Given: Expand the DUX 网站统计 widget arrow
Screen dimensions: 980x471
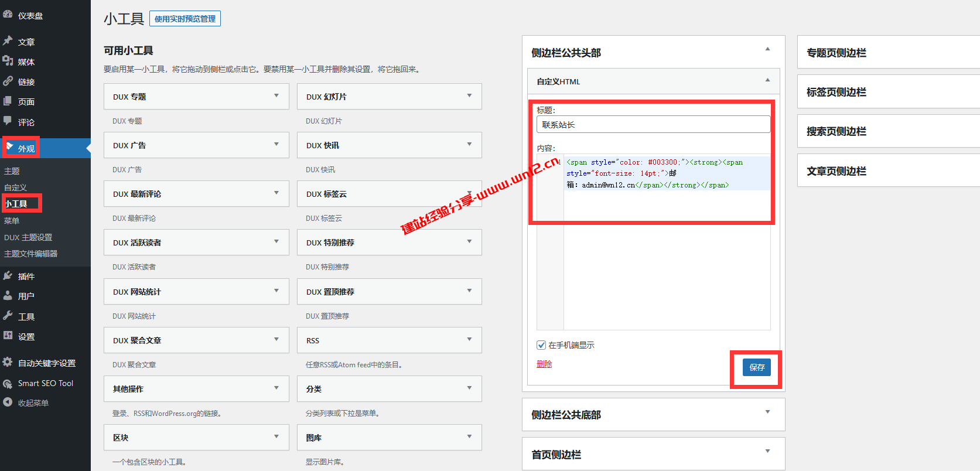Looking at the screenshot, I should coord(276,291).
